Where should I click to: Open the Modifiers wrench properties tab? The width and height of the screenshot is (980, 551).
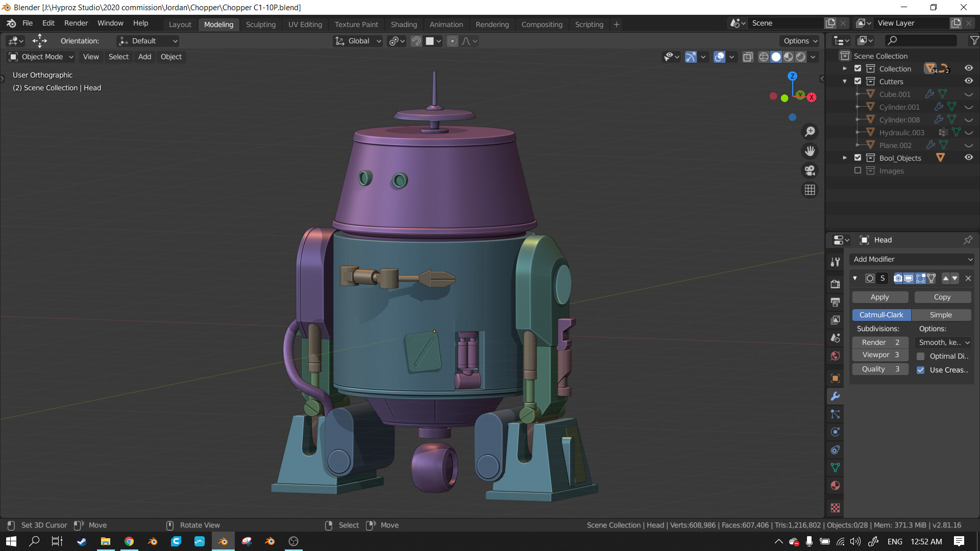[x=836, y=396]
